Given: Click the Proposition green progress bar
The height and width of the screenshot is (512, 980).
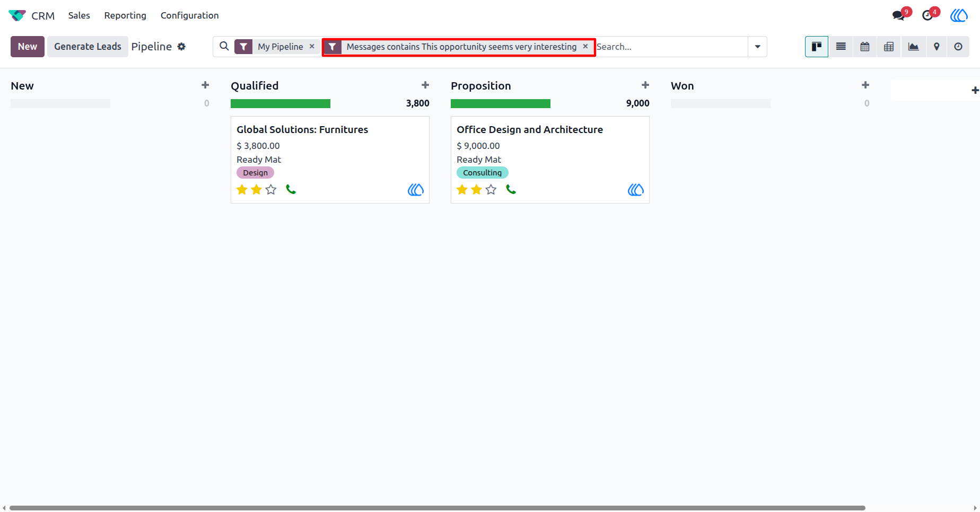Looking at the screenshot, I should tap(501, 103).
